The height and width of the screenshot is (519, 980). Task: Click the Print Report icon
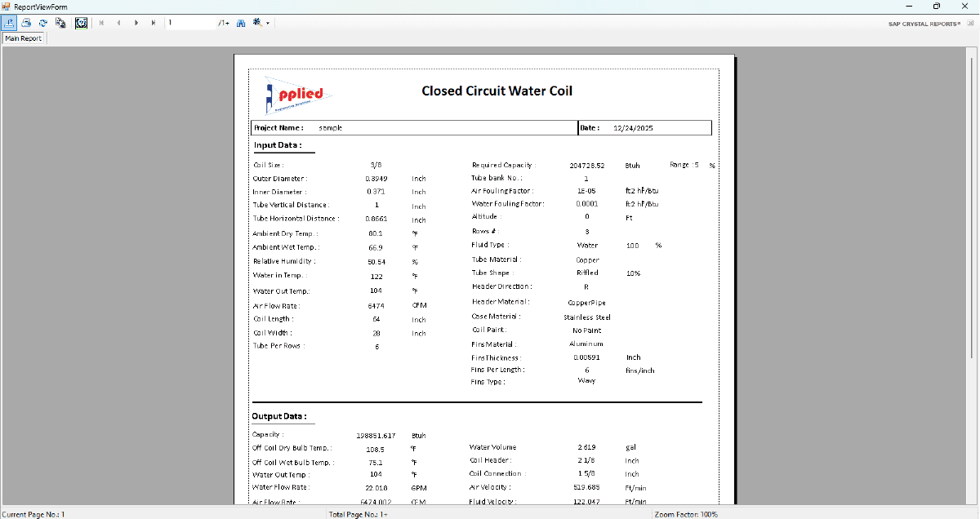[26, 23]
